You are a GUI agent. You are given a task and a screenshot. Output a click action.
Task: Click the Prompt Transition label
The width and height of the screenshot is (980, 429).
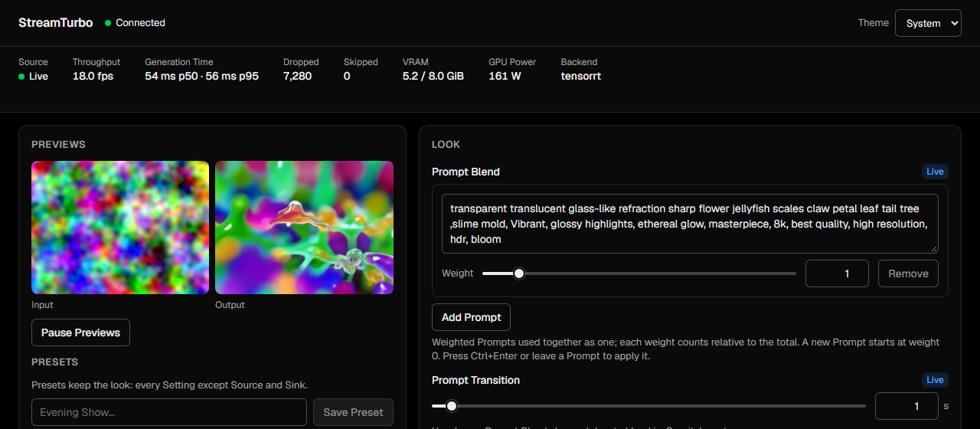[x=475, y=380]
